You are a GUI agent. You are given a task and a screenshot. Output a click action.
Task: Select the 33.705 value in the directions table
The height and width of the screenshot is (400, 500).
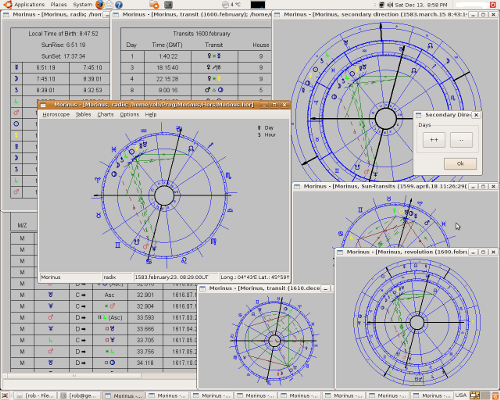pyautogui.click(x=145, y=340)
